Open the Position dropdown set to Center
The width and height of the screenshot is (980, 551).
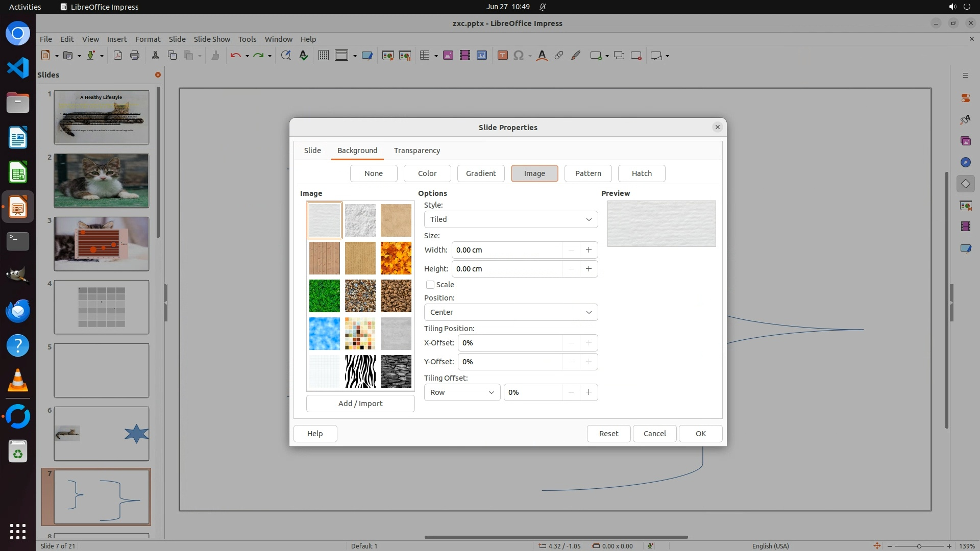click(x=510, y=312)
